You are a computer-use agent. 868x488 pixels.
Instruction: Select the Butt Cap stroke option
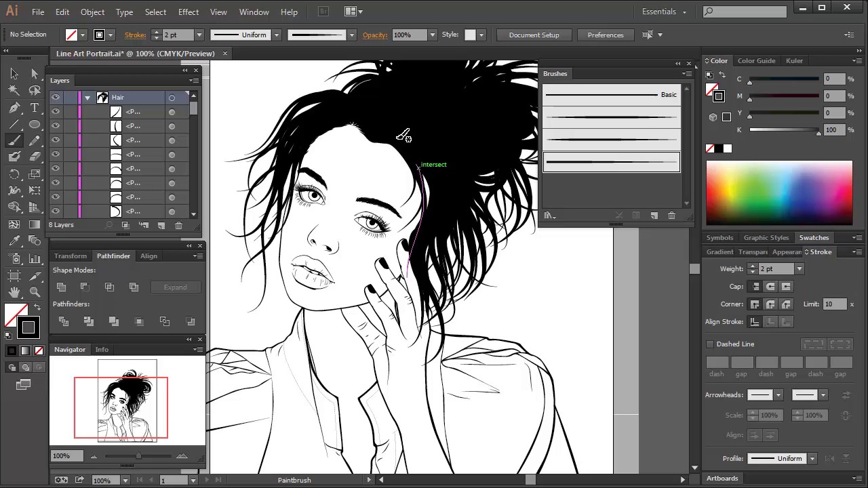tap(755, 287)
